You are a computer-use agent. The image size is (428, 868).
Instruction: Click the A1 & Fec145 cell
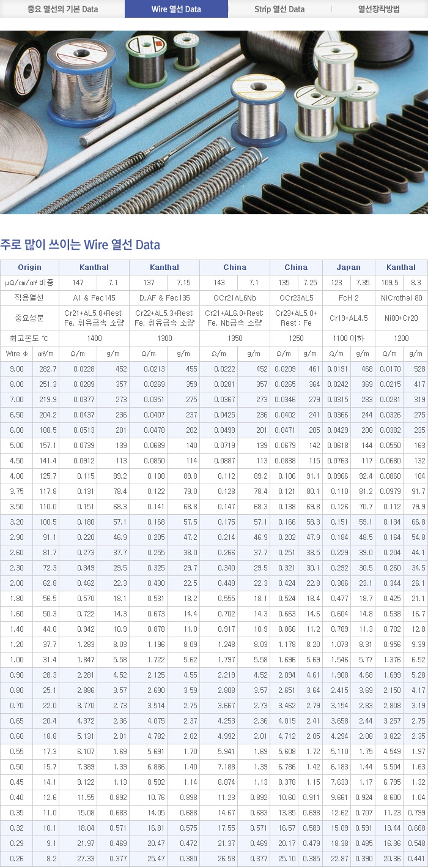pos(94,298)
